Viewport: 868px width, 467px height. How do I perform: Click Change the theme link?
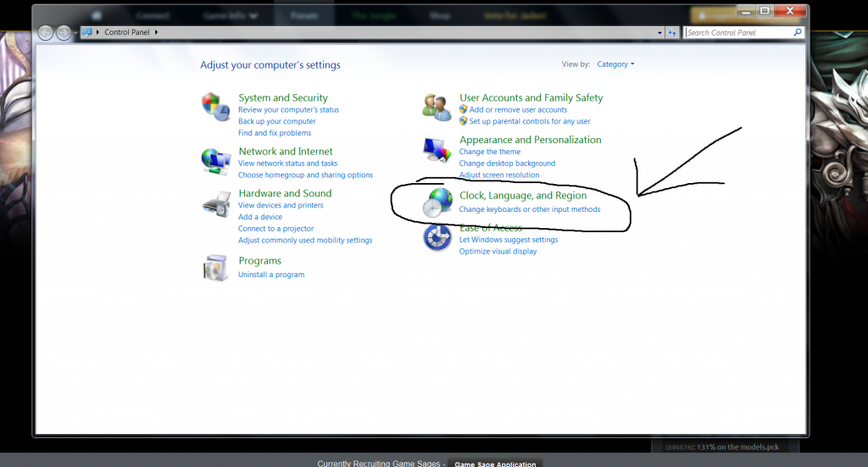[x=490, y=152]
